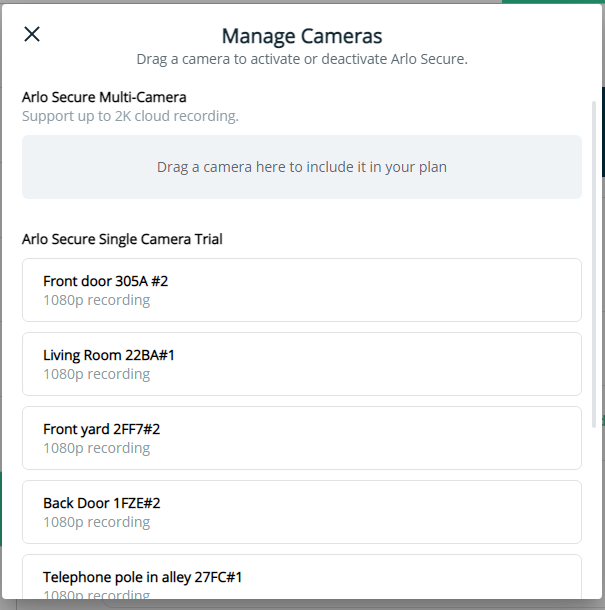Click 'Support up to 2K cloud recording.' text
Screen dimensions: 605x610
click(x=130, y=116)
